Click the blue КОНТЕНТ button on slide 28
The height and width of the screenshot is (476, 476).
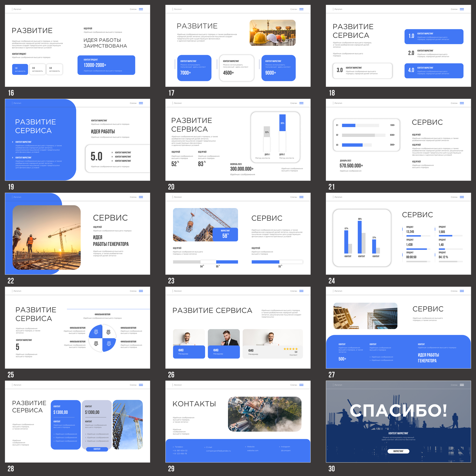click(97, 449)
